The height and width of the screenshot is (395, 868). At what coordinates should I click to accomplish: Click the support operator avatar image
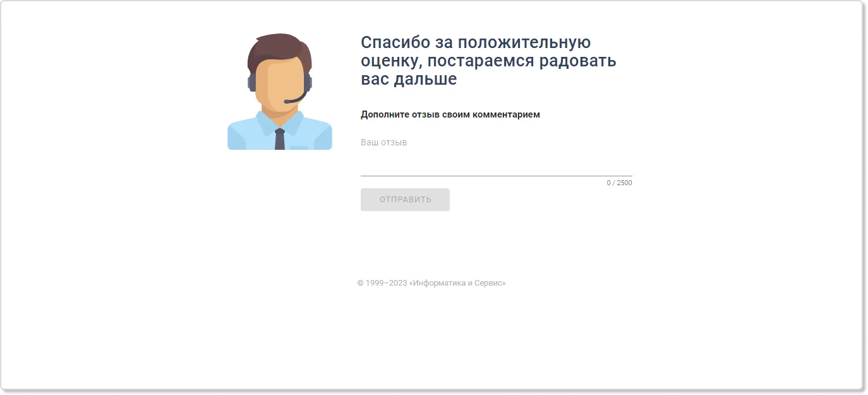click(x=280, y=92)
